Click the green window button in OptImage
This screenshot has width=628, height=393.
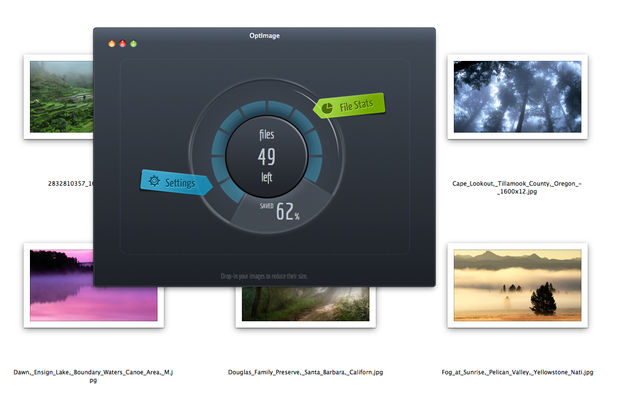coord(133,44)
